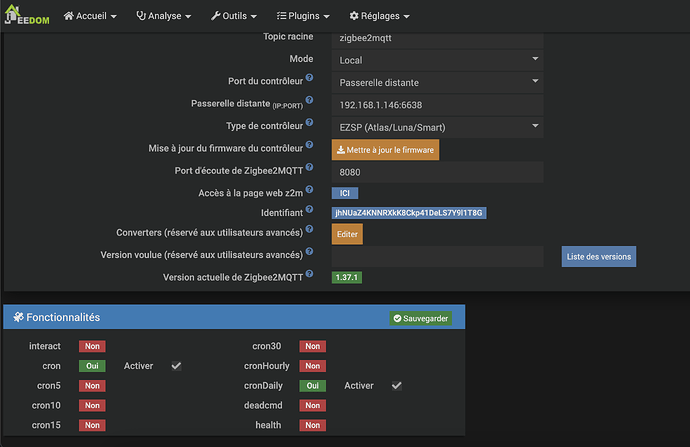The width and height of the screenshot is (690, 447).
Task: Toggle the Activer checkbox for cronDaily
Action: click(396, 385)
